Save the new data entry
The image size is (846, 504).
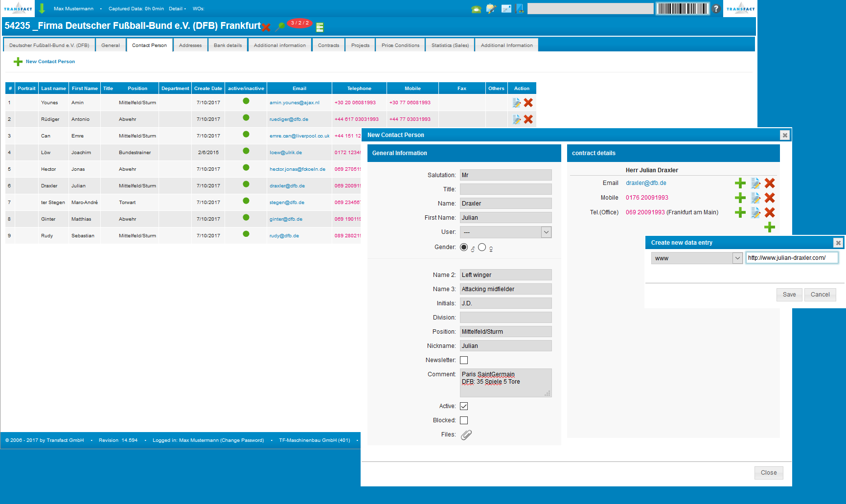[789, 295]
